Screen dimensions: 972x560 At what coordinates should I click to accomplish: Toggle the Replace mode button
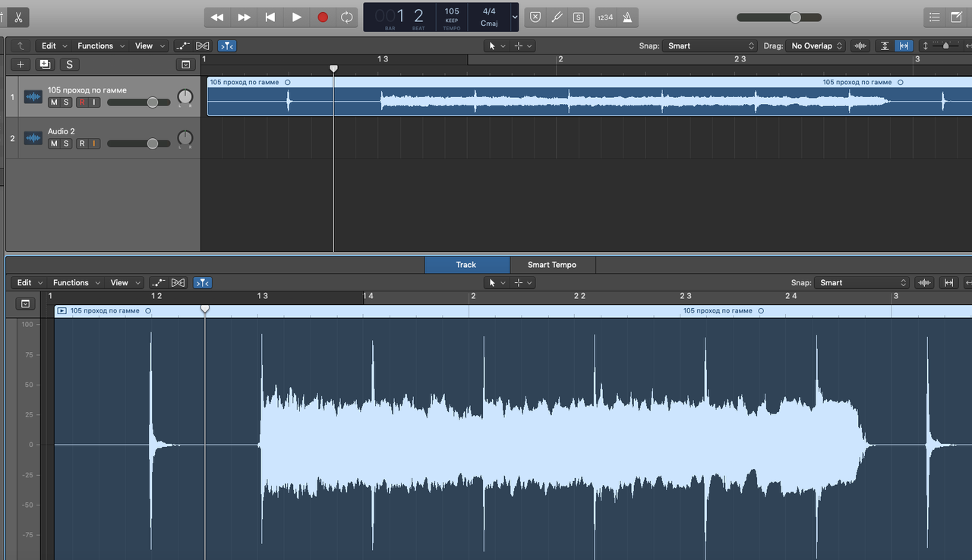tap(535, 17)
